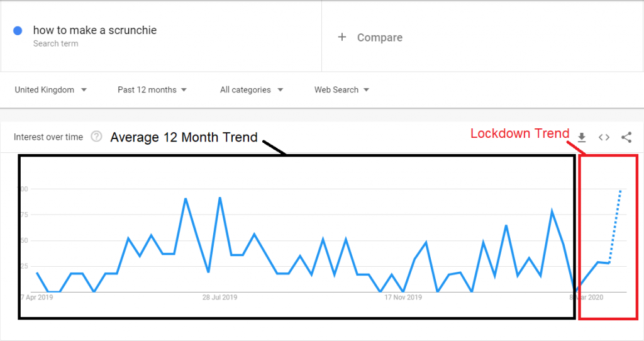This screenshot has height=341, width=644.
Task: Click the share icon above chart
Action: pos(626,137)
